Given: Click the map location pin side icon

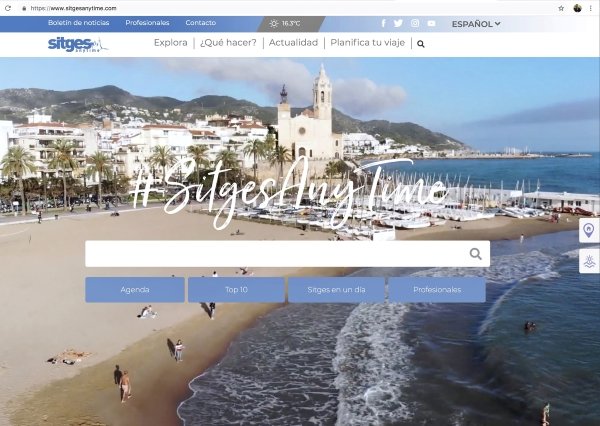Looking at the screenshot, I should point(589,231).
